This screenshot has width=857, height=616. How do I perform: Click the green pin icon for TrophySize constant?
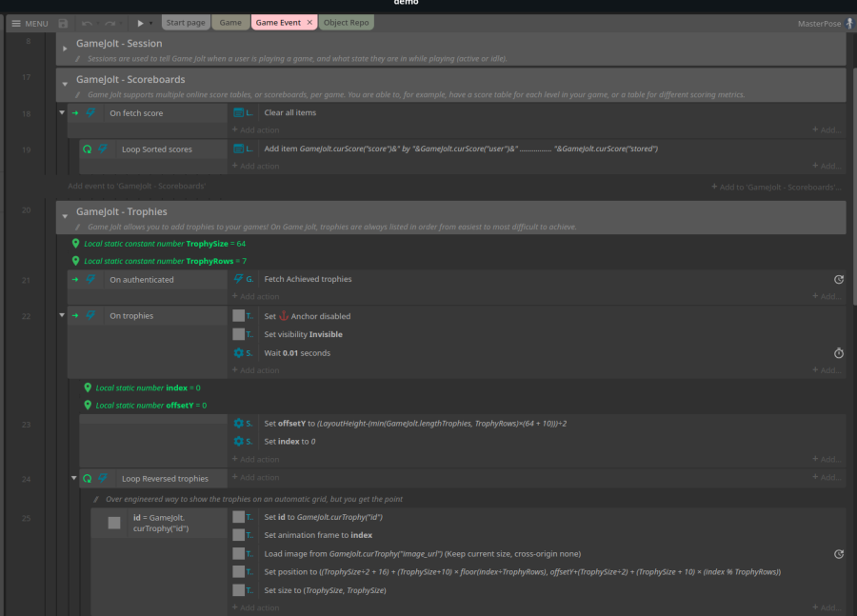click(77, 244)
